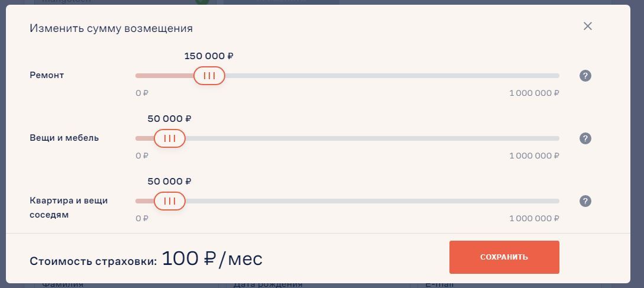Click the dialog title Изменить сумму возмещения
Screen dimensions: 644x288
click(111, 28)
